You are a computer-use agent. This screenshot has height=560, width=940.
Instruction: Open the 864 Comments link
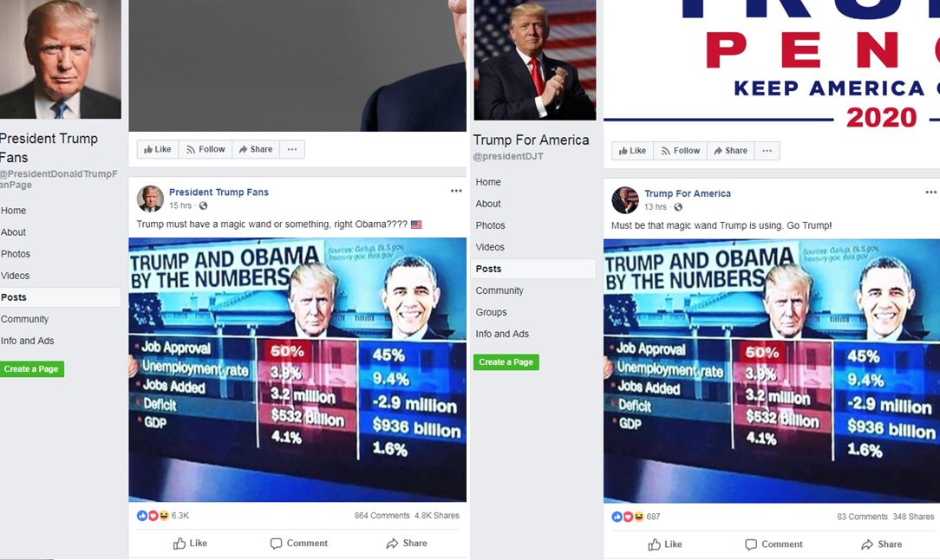(382, 516)
